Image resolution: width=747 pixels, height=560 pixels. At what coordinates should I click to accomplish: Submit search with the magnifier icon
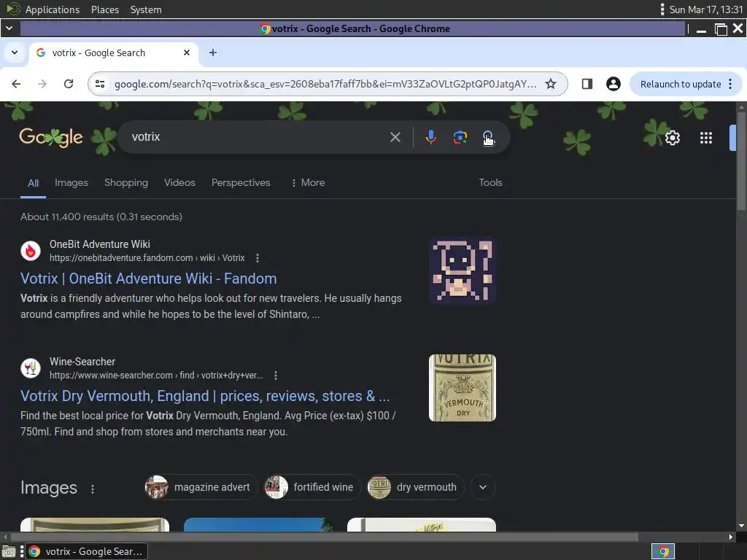coord(488,137)
